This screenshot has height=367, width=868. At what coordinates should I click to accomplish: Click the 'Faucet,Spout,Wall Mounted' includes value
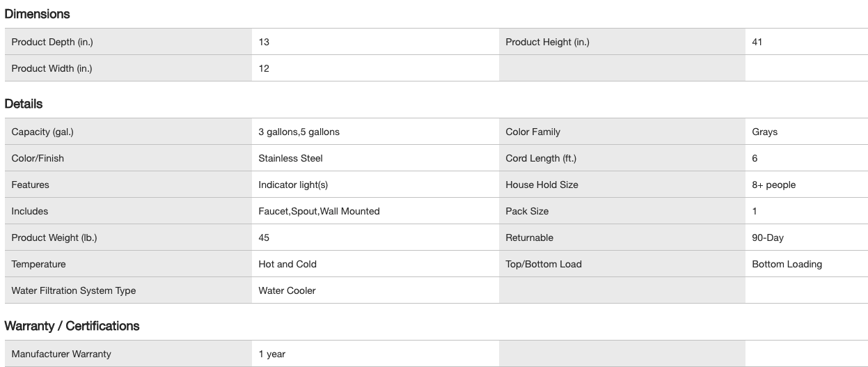tap(319, 211)
